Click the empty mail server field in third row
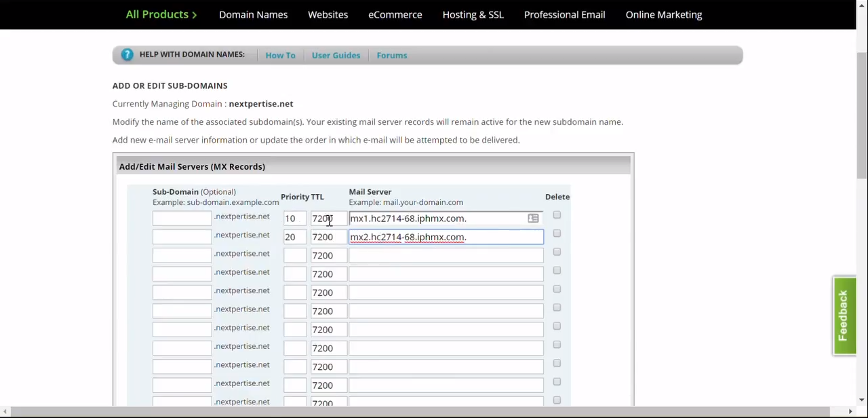The image size is (868, 418). (446, 255)
